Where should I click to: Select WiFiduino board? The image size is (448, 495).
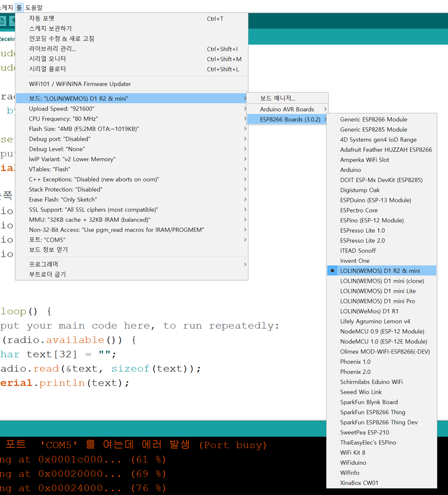pyautogui.click(x=382, y=463)
